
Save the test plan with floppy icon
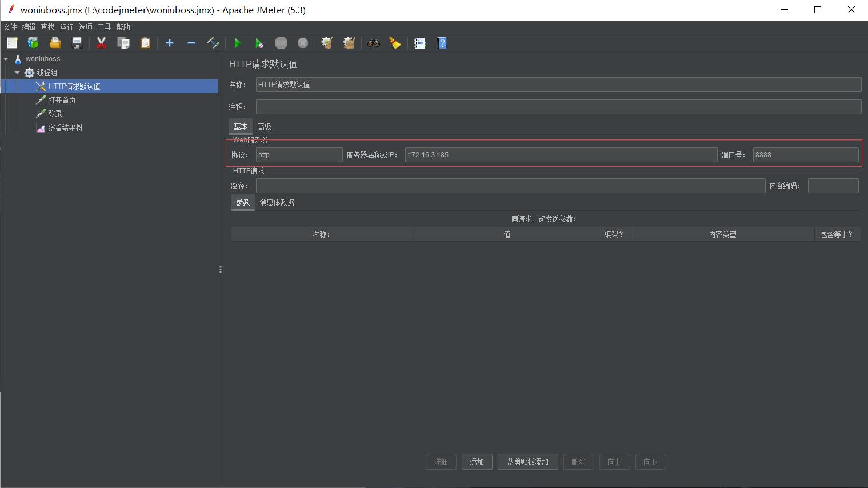click(x=77, y=43)
